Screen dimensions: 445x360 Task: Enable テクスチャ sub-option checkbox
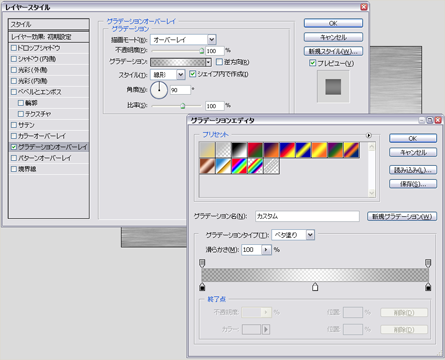point(21,114)
